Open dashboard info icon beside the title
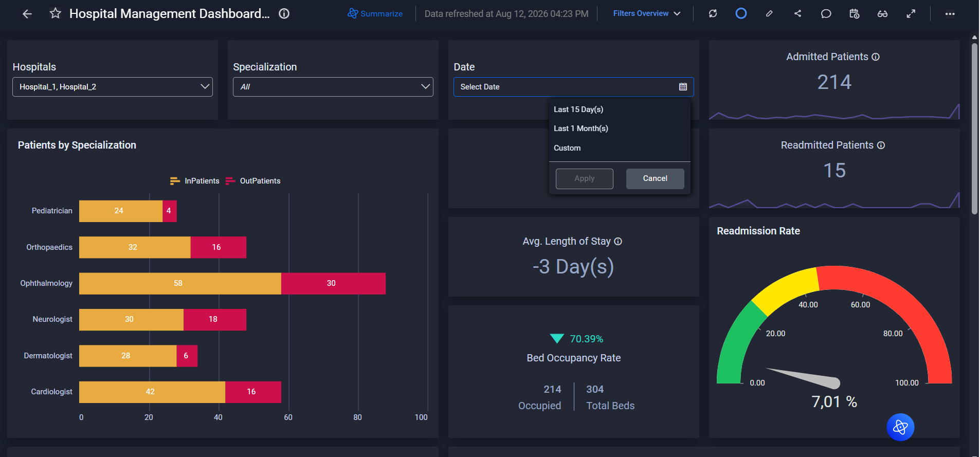The width and height of the screenshot is (980, 457). pyautogui.click(x=284, y=14)
